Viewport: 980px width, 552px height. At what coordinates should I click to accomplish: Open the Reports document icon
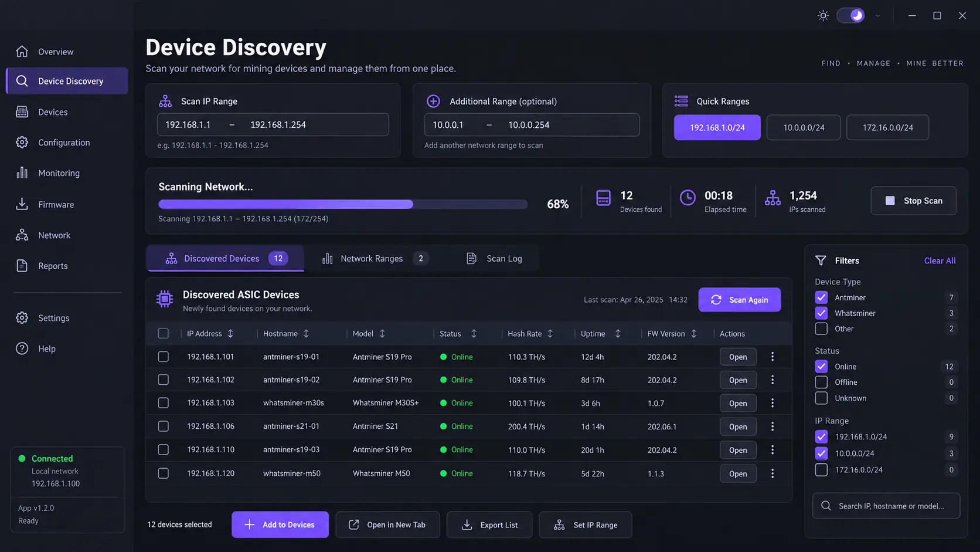(22, 266)
